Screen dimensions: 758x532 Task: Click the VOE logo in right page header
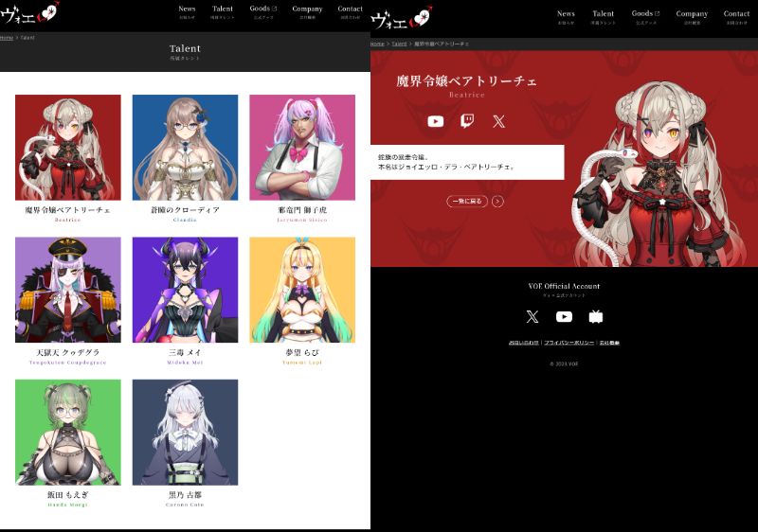[401, 19]
